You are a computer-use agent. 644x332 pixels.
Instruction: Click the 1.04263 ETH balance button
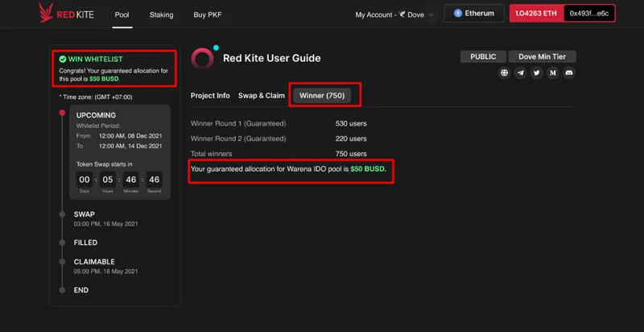pyautogui.click(x=536, y=13)
